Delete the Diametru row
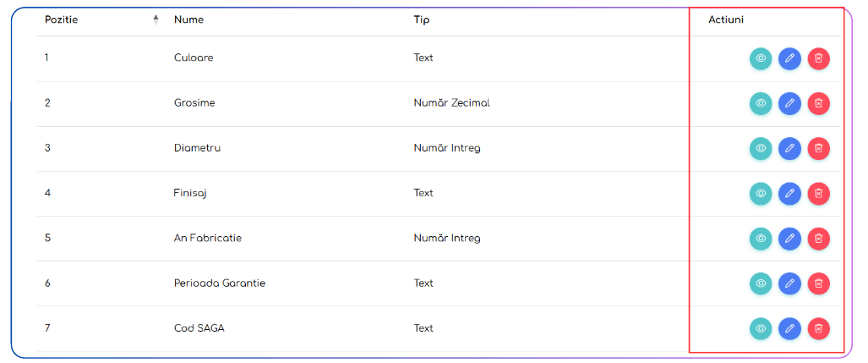Screen dimensions: 868x363 818,148
